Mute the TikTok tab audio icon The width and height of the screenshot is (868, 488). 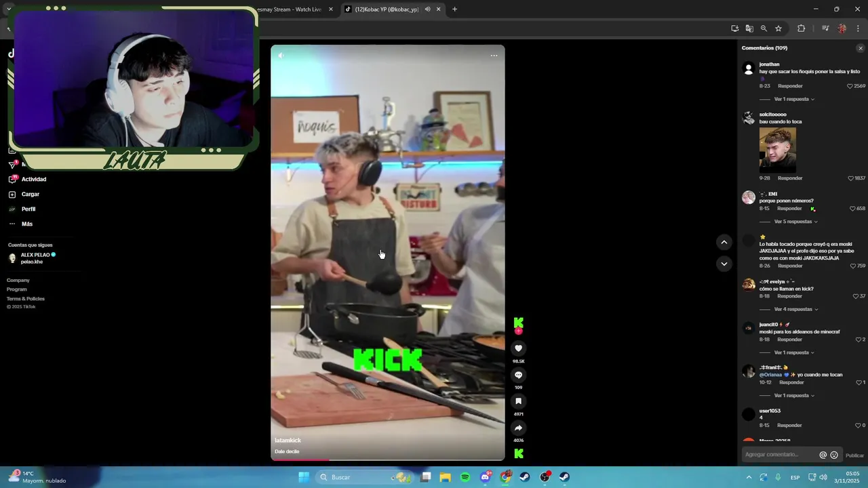click(427, 9)
